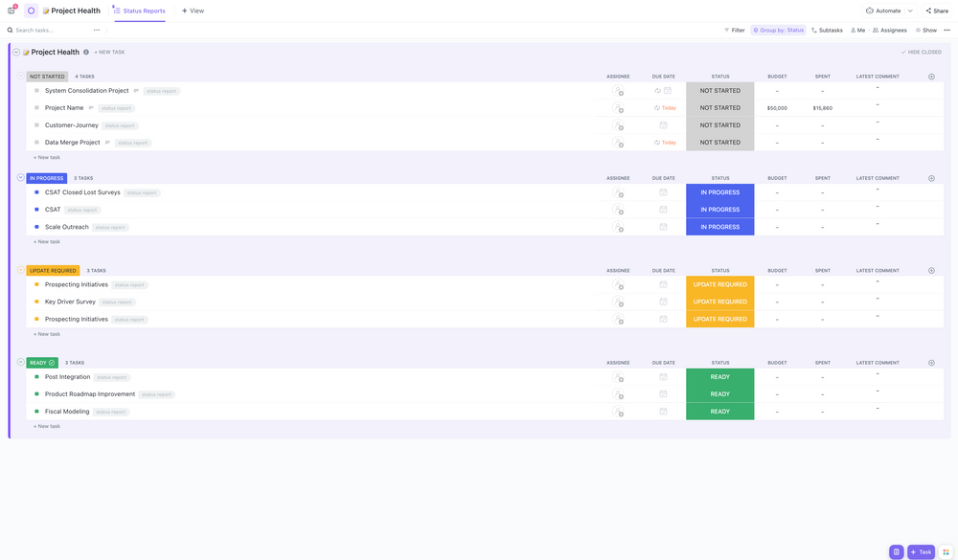Open the sidebar toggle with notification badge
Viewport: 958px width, 560px height.
[11, 11]
